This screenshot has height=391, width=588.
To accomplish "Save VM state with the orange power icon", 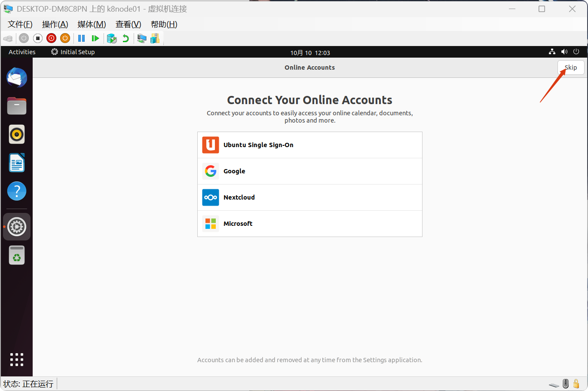I will [x=65, y=38].
